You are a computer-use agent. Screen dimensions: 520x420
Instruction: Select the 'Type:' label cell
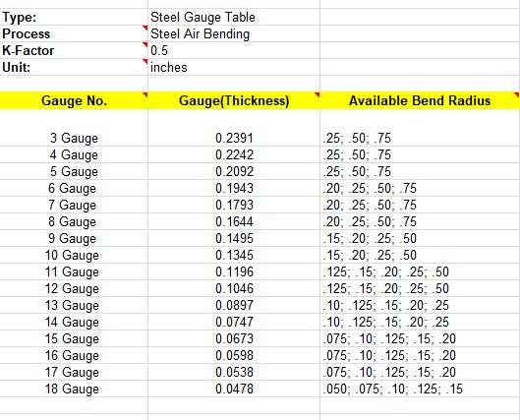click(x=74, y=17)
